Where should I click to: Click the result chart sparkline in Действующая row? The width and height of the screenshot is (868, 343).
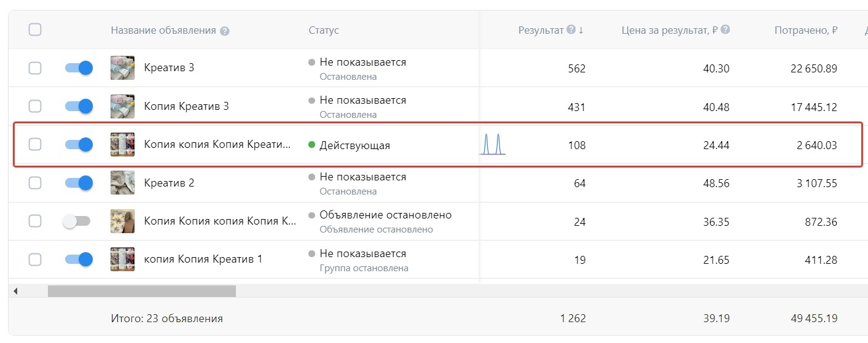(x=493, y=145)
